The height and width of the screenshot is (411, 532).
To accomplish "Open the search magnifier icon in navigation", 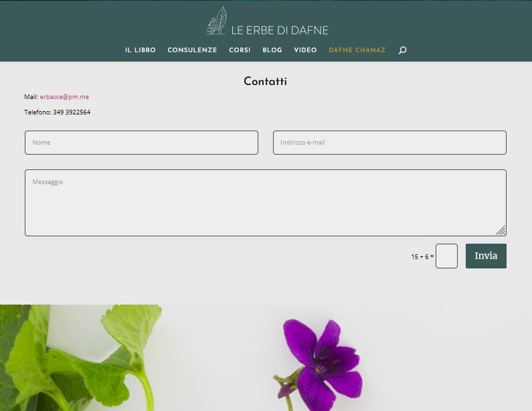I will point(402,50).
